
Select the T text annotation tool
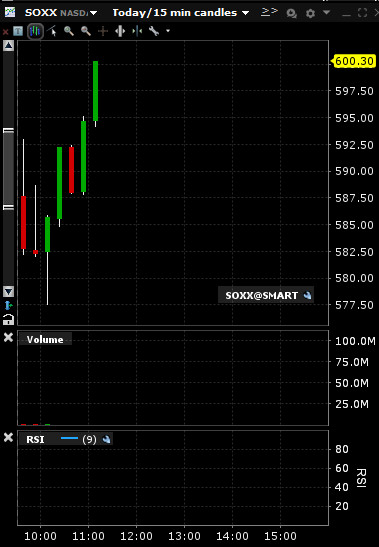[x=18, y=31]
